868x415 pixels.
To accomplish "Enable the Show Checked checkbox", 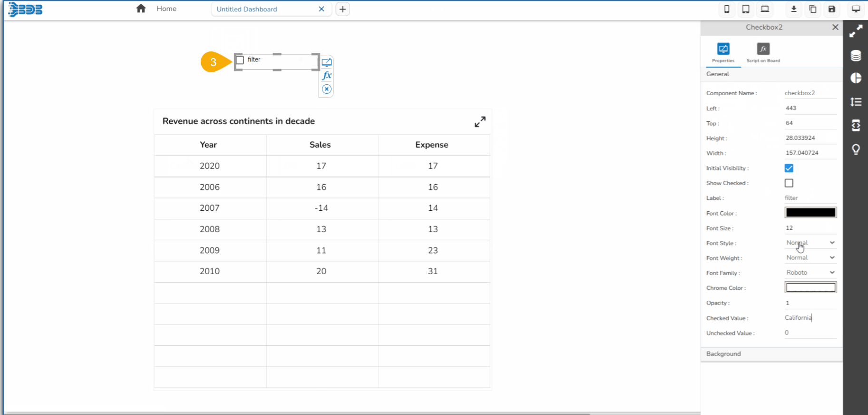I will click(789, 183).
